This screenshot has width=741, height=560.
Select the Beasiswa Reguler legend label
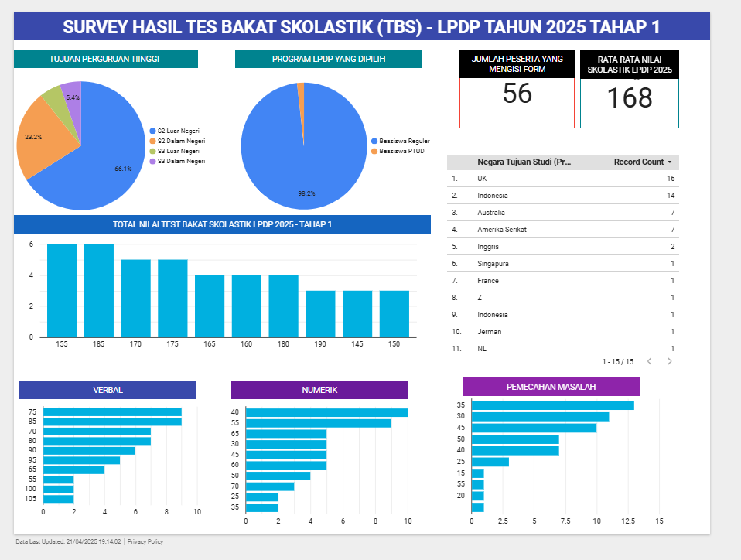[405, 141]
